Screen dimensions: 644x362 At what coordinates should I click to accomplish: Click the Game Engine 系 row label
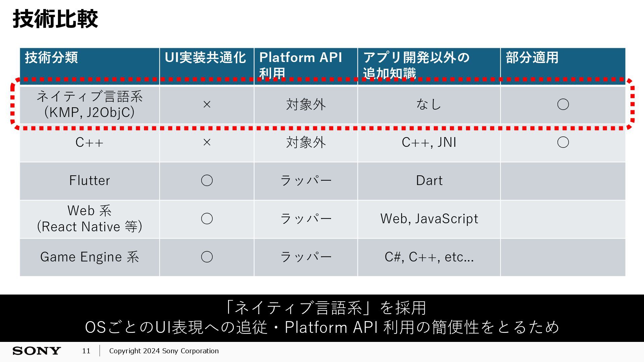(x=90, y=257)
